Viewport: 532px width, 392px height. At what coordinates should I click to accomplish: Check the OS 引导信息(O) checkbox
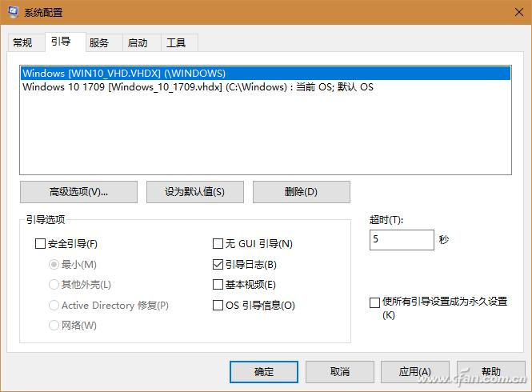click(218, 305)
